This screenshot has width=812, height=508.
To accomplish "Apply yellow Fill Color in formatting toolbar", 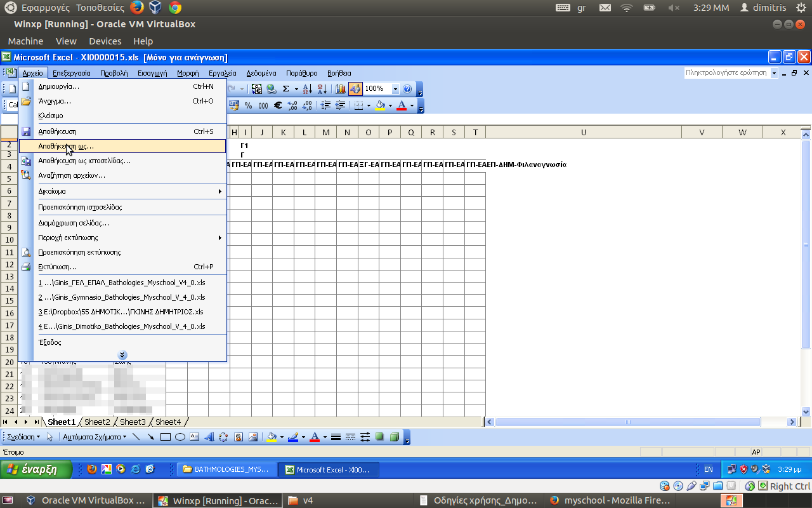I will click(x=380, y=105).
